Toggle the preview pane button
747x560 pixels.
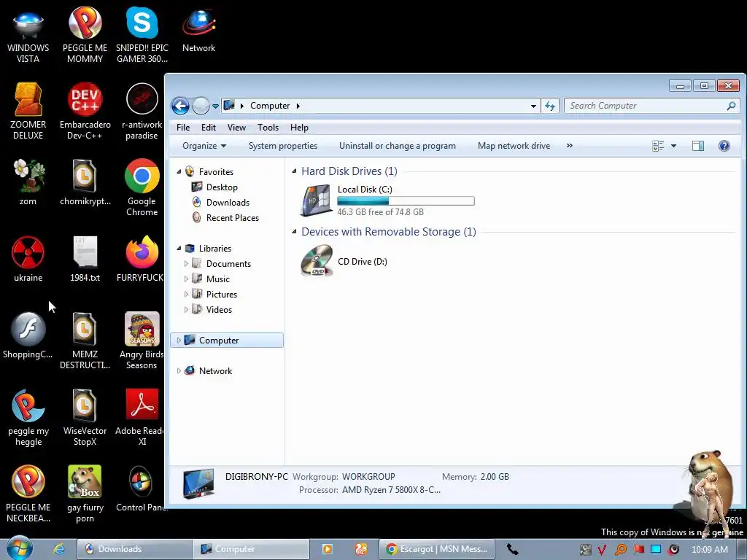698,146
